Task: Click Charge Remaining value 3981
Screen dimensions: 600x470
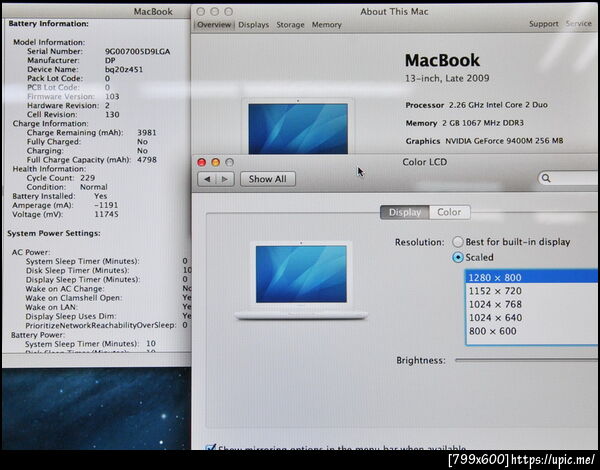Action: pyautogui.click(x=147, y=133)
